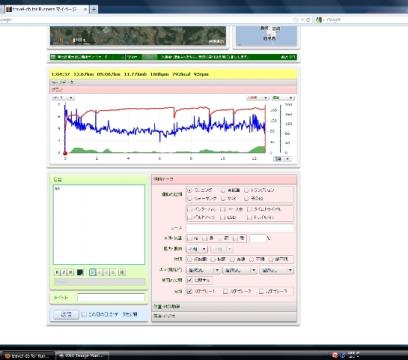Click the italic I editor toolbar icon

tap(64, 272)
